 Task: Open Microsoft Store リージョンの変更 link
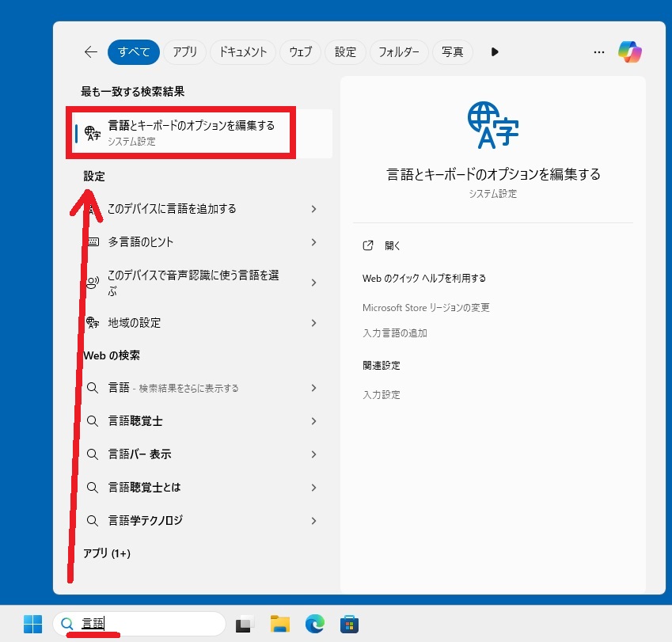[426, 308]
